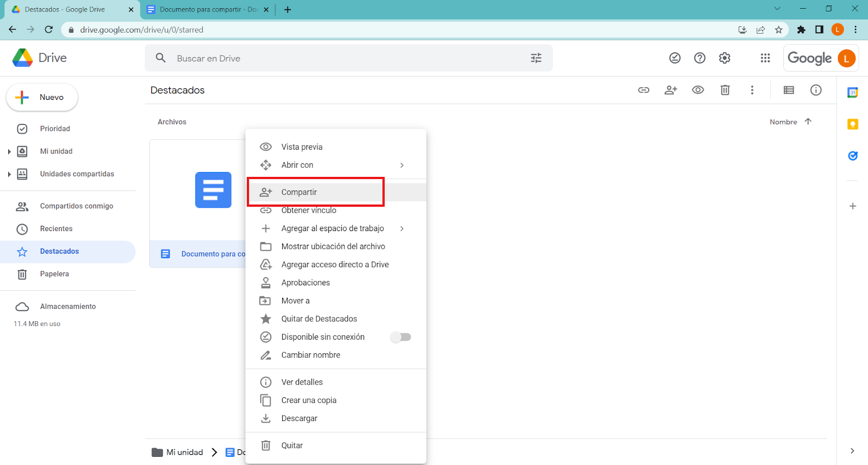The image size is (868, 465).
Task: Open Google Tasks side panel icon
Action: coord(853,156)
